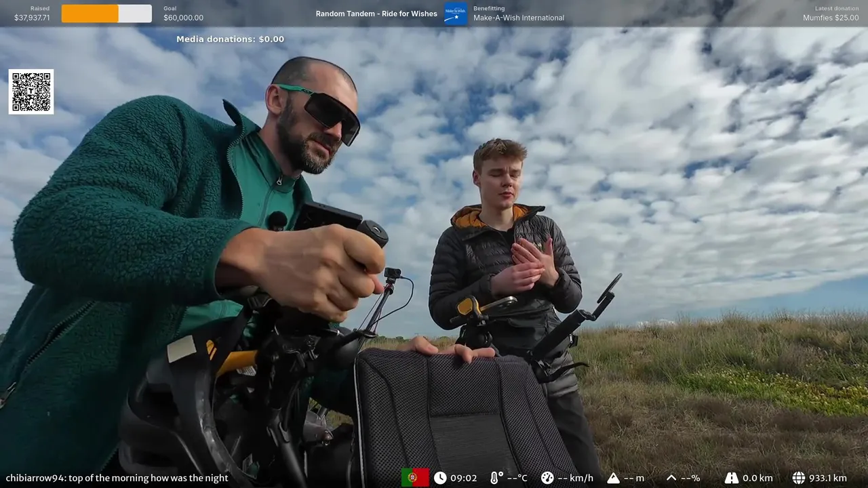Click the Portugal flag icon
Viewport: 868px width, 488px height.
click(x=415, y=478)
